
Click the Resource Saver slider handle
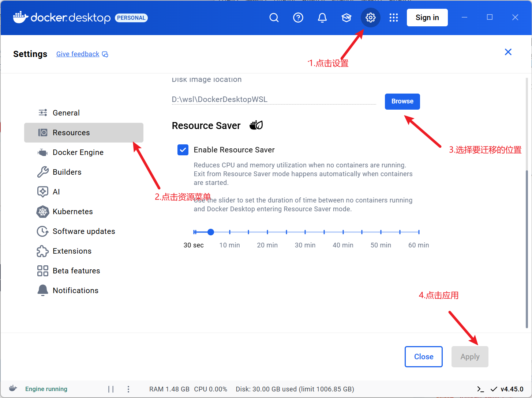tap(211, 232)
